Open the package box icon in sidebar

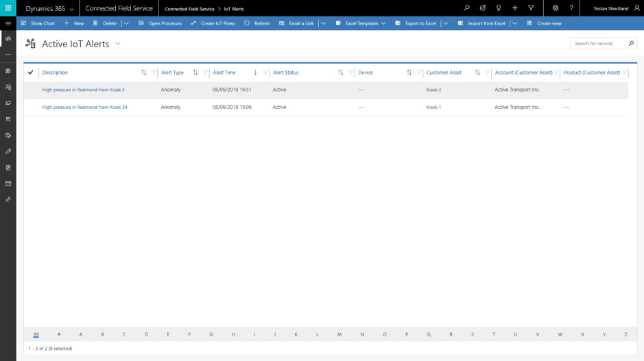click(x=8, y=136)
